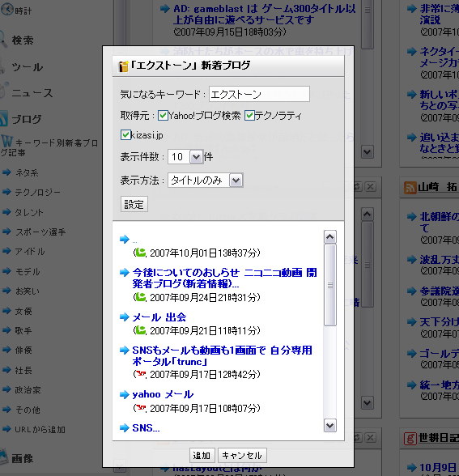This screenshot has width=459, height=476.
Task: Open the 画像 section in the sidebar
Action: pos(22,458)
